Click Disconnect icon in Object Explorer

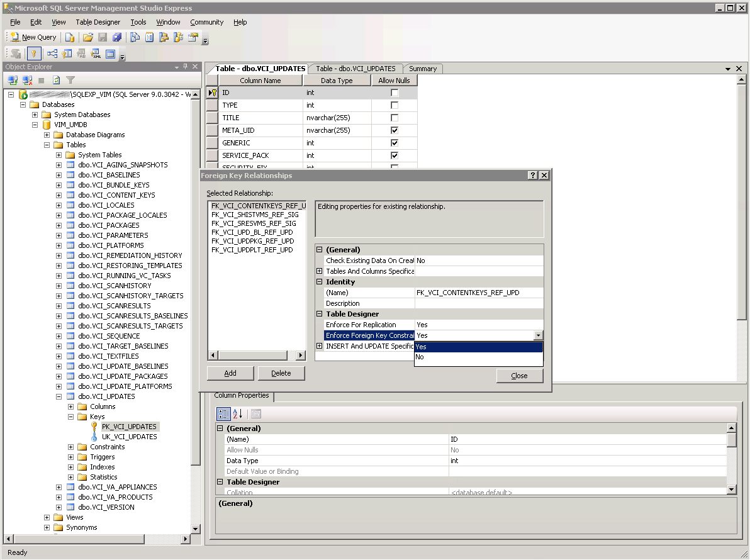[27, 81]
